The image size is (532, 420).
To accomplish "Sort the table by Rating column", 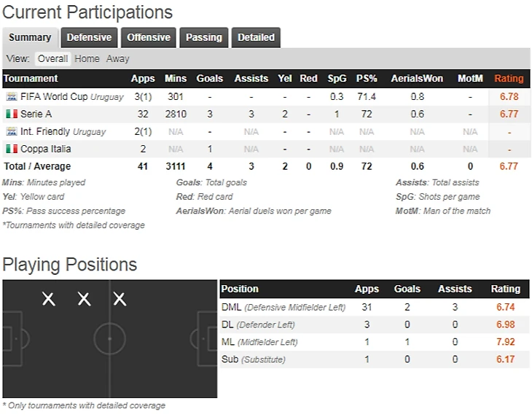I will coord(509,79).
